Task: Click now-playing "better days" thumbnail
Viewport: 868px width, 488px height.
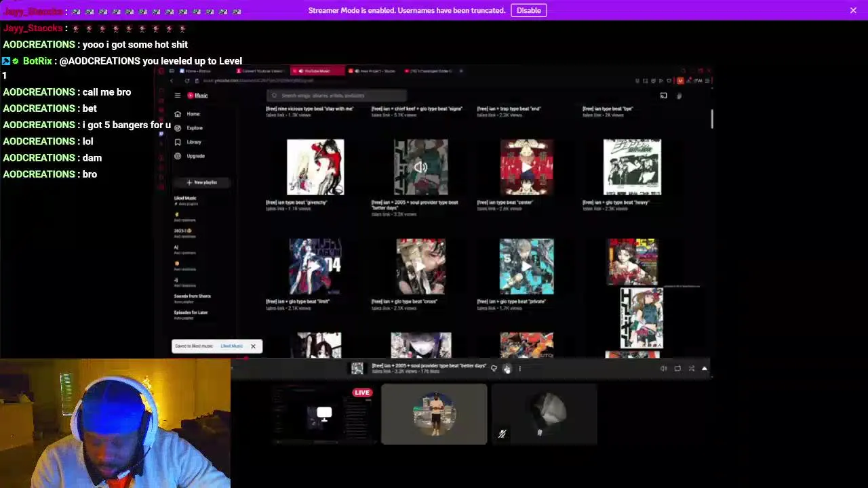Action: pos(421,167)
